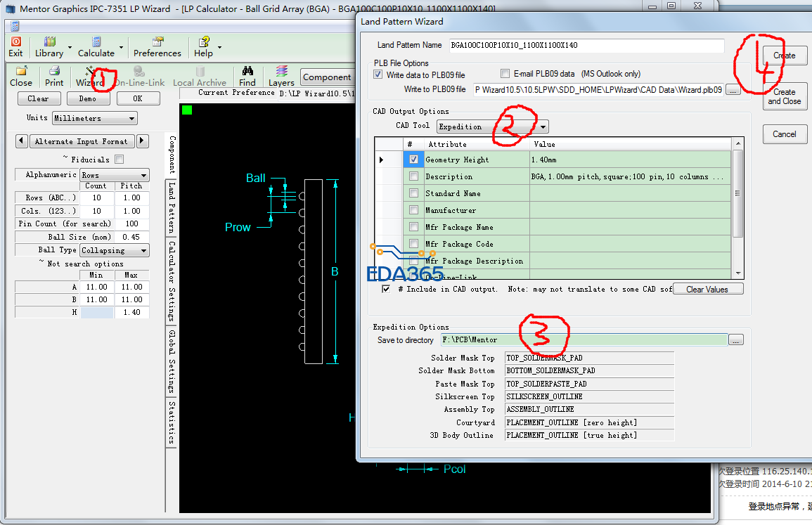Click the Print icon
Image resolution: width=812 pixels, height=525 pixels.
pyautogui.click(x=54, y=76)
